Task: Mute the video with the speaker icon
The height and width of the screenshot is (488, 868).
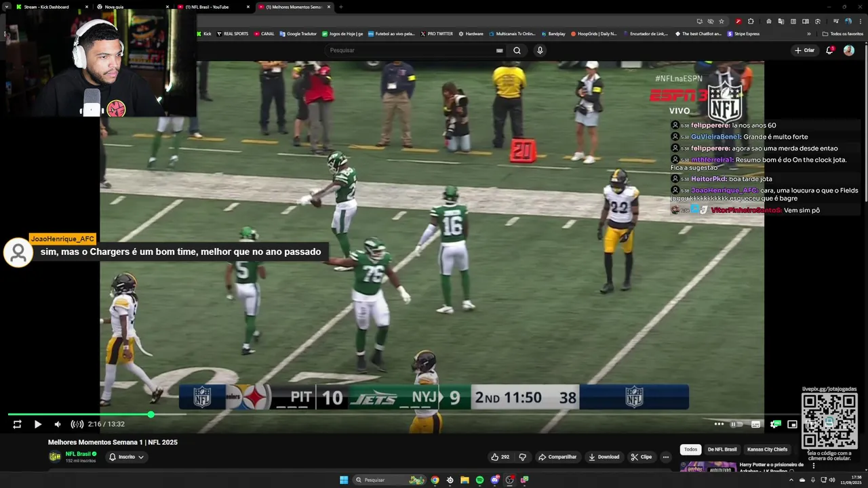Action: [58, 424]
